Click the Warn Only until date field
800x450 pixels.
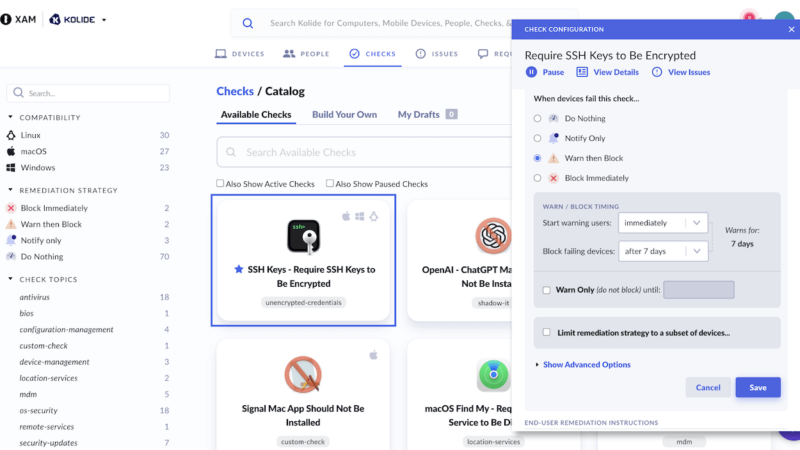(x=698, y=290)
